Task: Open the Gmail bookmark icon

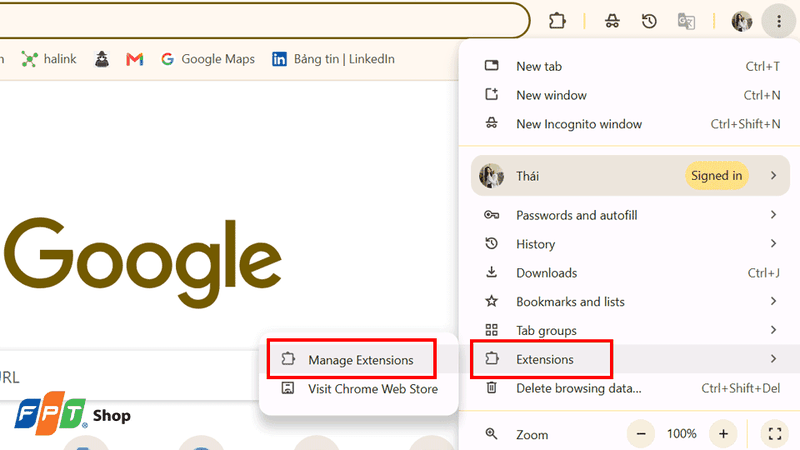Action: point(135,59)
